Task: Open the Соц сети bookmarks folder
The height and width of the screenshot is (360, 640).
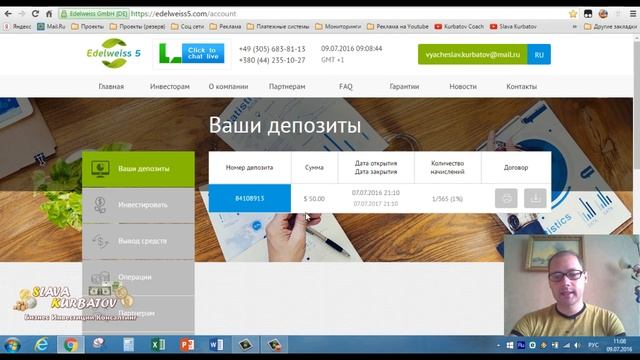Action: pyautogui.click(x=187, y=27)
